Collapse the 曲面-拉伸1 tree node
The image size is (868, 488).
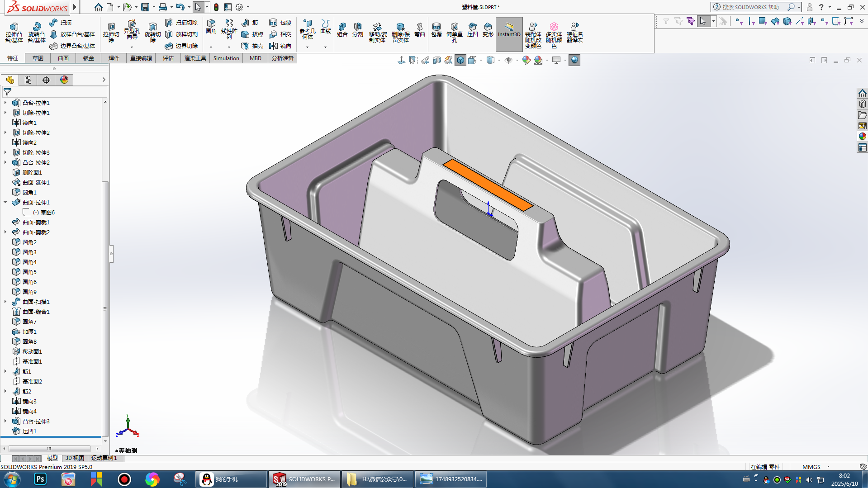(5, 202)
